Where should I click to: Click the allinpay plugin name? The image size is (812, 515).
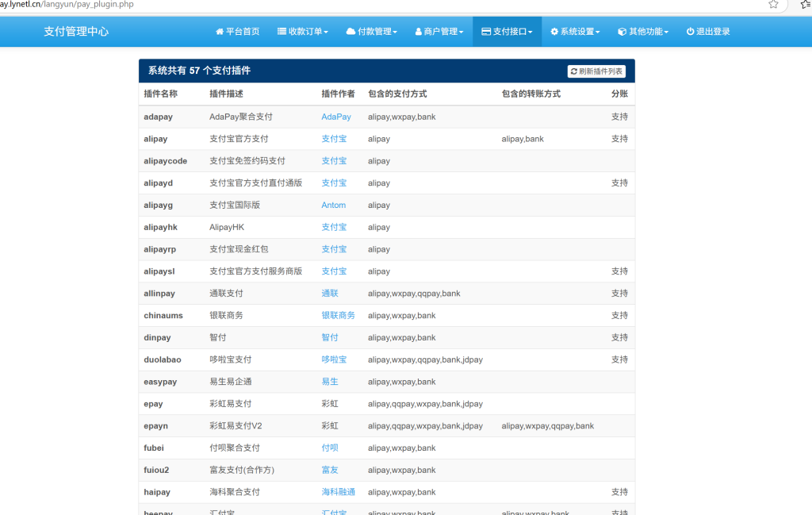pyautogui.click(x=159, y=294)
